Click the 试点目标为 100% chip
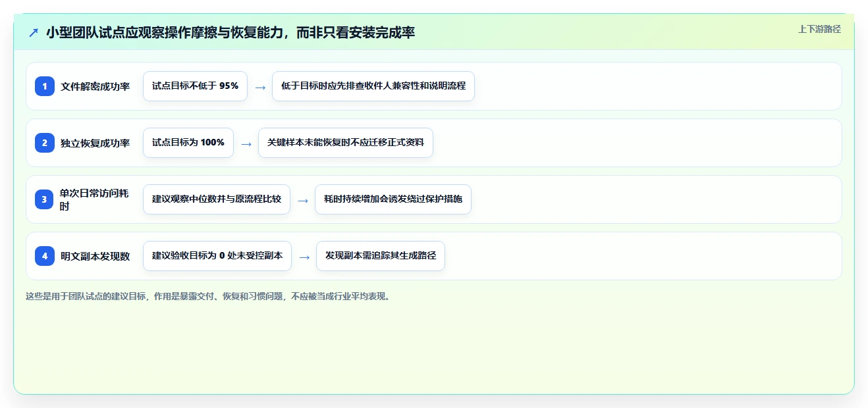 coord(188,143)
